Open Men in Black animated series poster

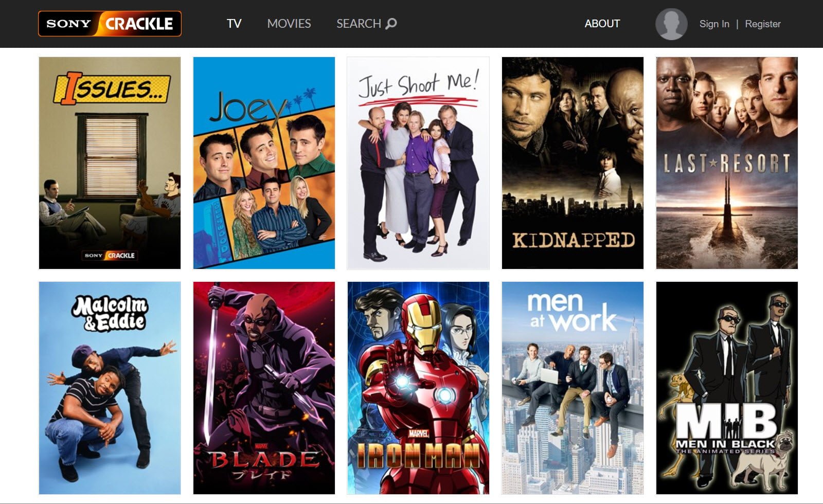tap(727, 388)
